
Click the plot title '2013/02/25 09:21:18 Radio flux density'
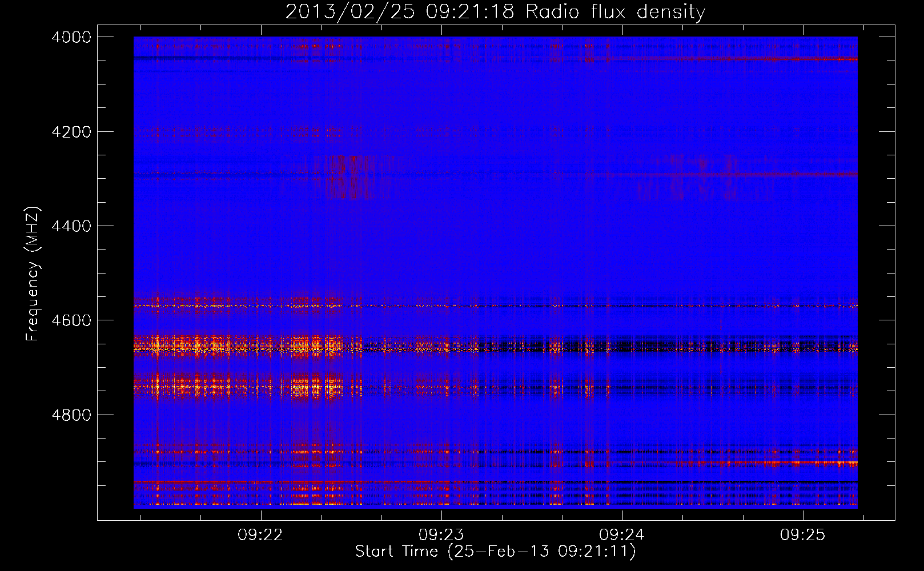click(x=495, y=12)
